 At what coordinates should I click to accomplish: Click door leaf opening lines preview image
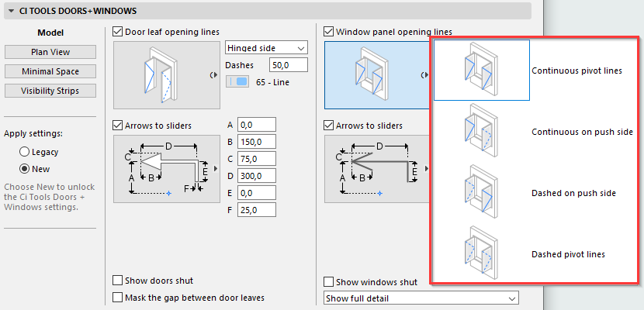161,75
